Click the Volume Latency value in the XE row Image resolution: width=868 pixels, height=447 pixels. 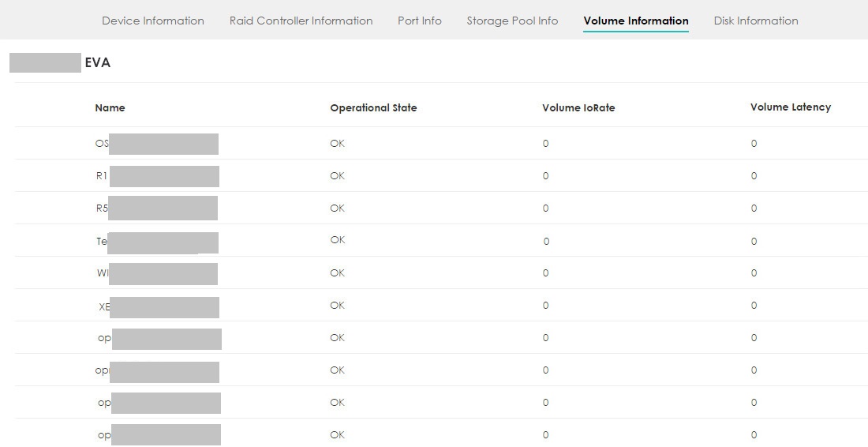[754, 306]
